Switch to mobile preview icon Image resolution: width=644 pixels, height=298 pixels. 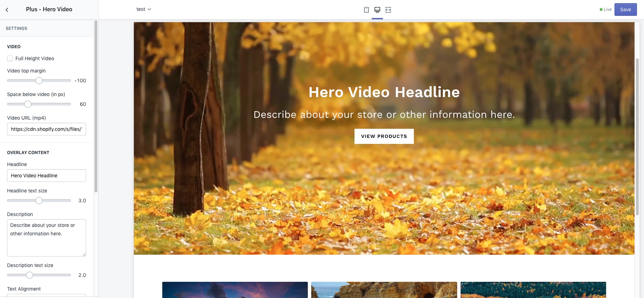click(x=366, y=10)
